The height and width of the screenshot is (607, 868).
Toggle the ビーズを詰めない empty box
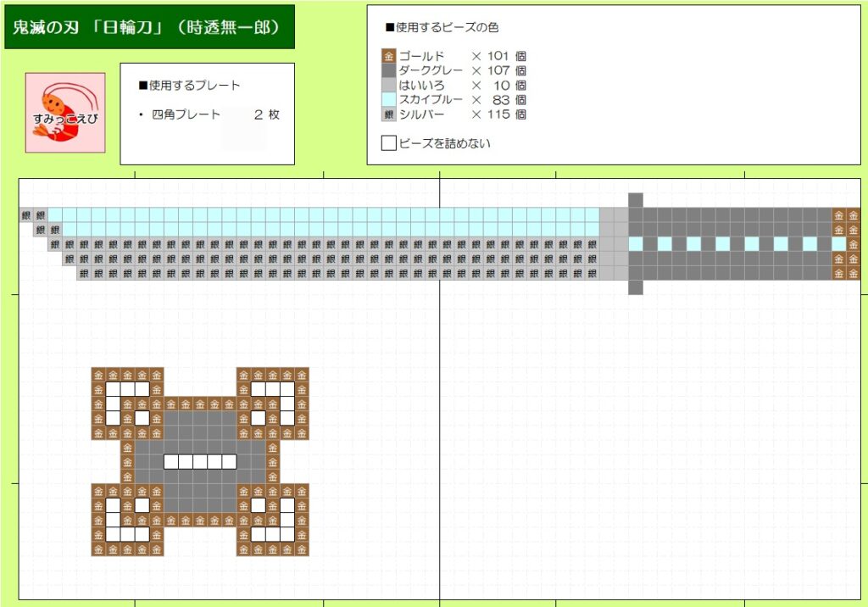click(x=389, y=143)
